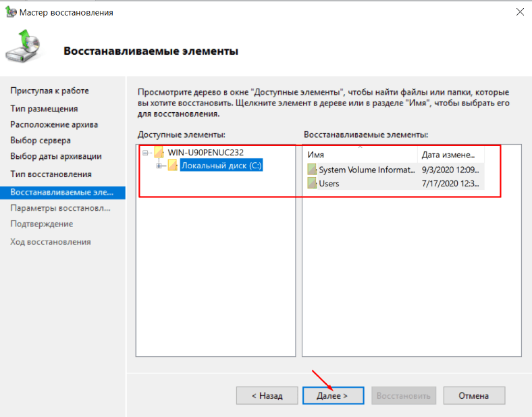The height and width of the screenshot is (417, 532).
Task: Click the Users folder icon
Action: [312, 183]
